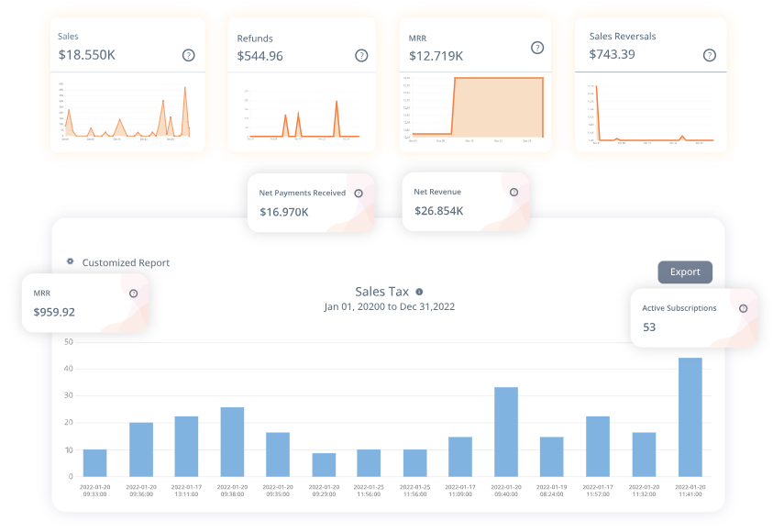Screen dimensions: 784x532
Task: Open the MRR area chart thumbnail
Action: click(474, 108)
